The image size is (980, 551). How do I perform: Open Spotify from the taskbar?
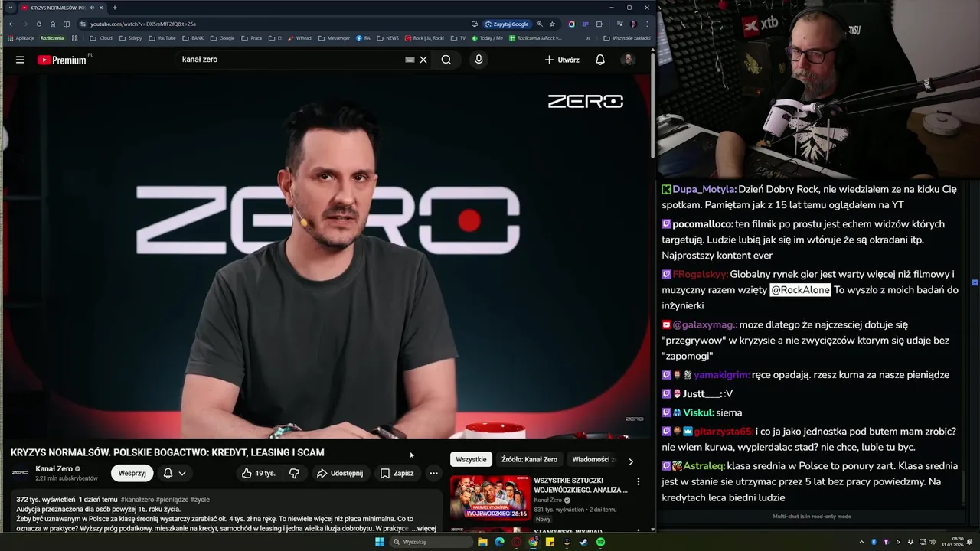tap(600, 542)
